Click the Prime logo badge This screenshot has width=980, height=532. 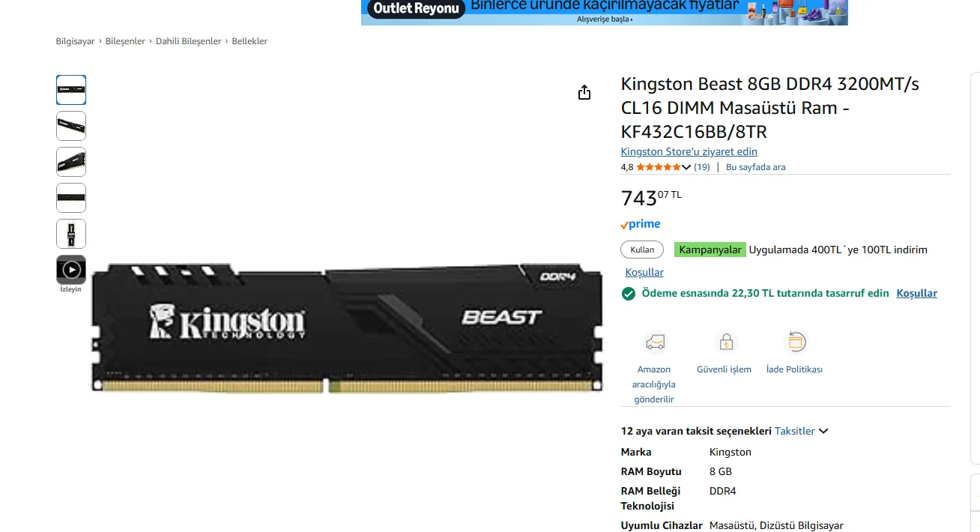pyautogui.click(x=640, y=224)
